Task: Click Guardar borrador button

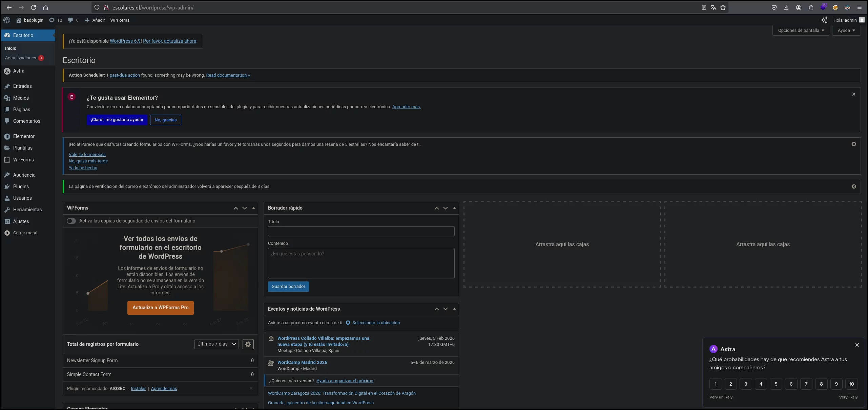Action: pos(288,287)
